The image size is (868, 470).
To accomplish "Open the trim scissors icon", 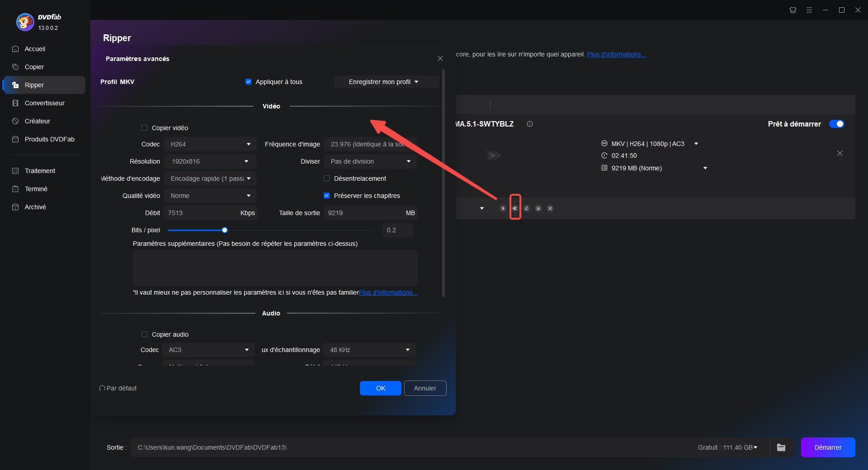I will [538, 208].
